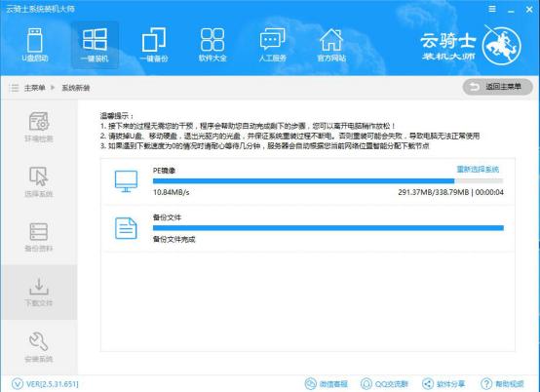Open the 软件大全 software library
Image resolution: width=540 pixels, height=392 pixels.
(212, 45)
